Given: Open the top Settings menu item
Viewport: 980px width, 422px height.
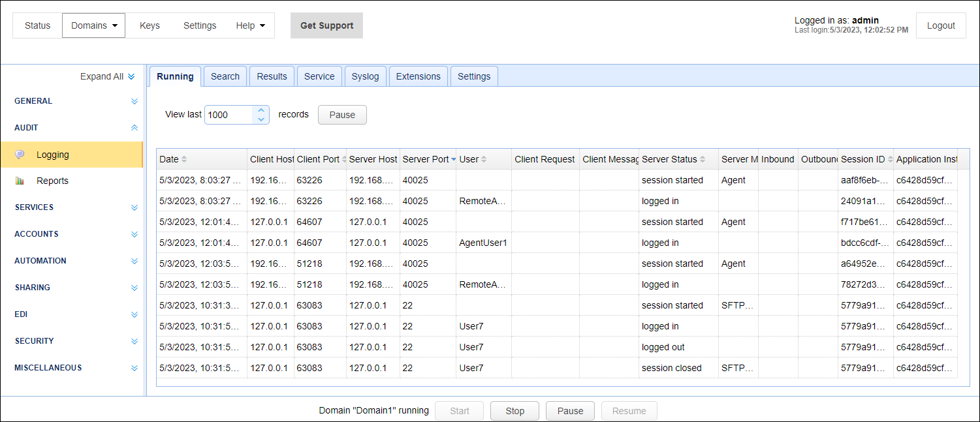Looking at the screenshot, I should pyautogui.click(x=200, y=25).
